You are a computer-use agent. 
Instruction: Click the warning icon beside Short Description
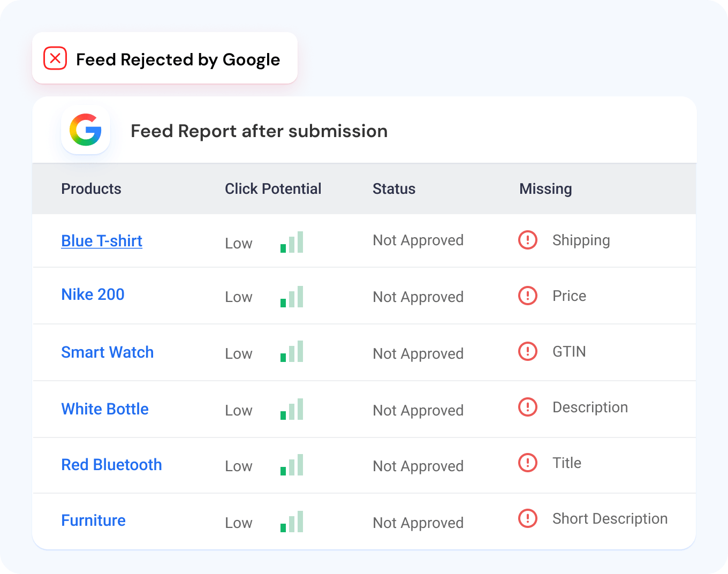point(528,518)
